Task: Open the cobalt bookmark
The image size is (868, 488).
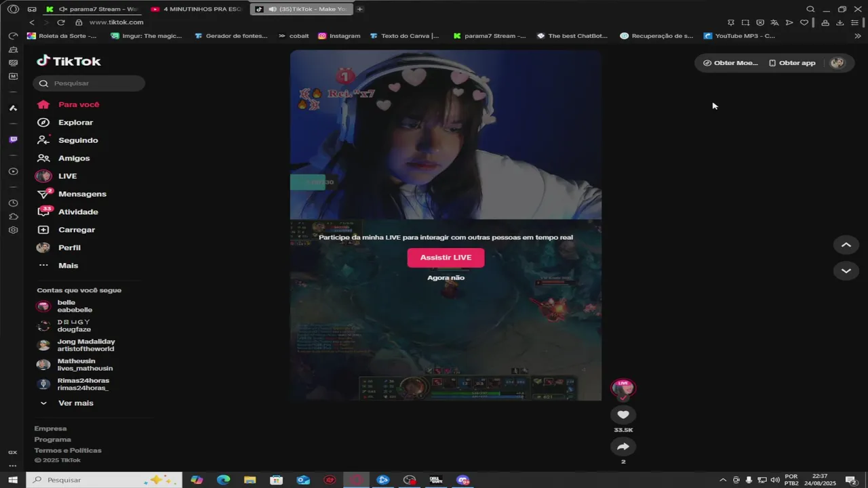Action: [x=294, y=36]
